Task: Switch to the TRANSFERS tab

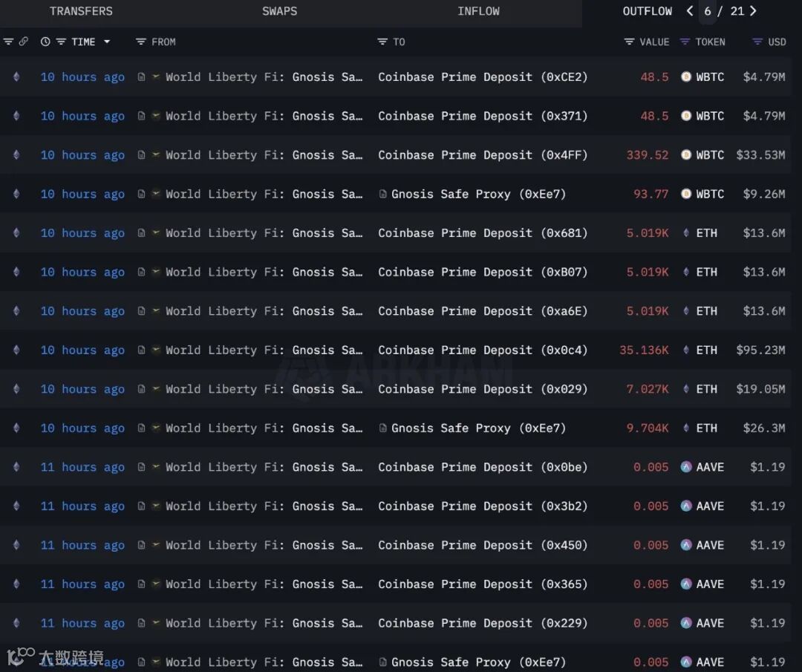Action: click(x=81, y=11)
